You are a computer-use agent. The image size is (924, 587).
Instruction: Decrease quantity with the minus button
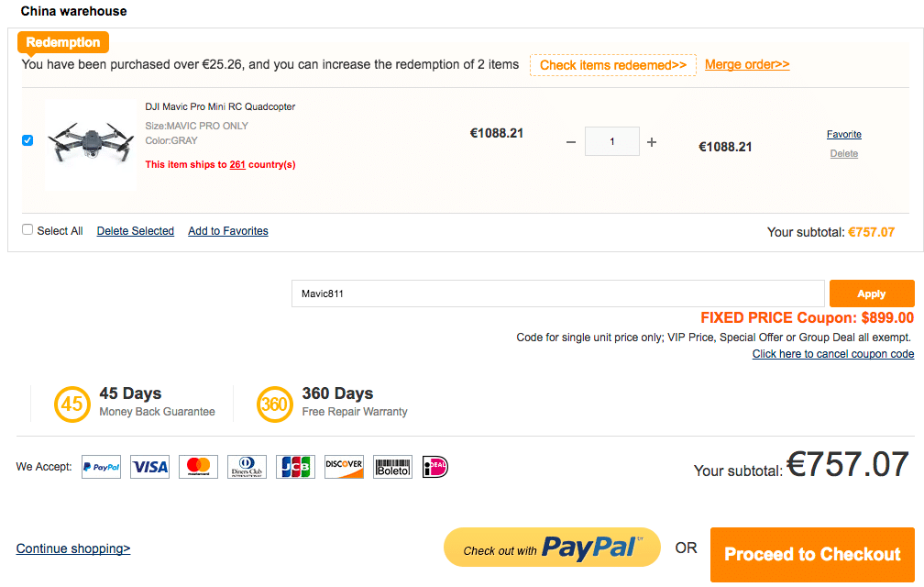point(570,142)
